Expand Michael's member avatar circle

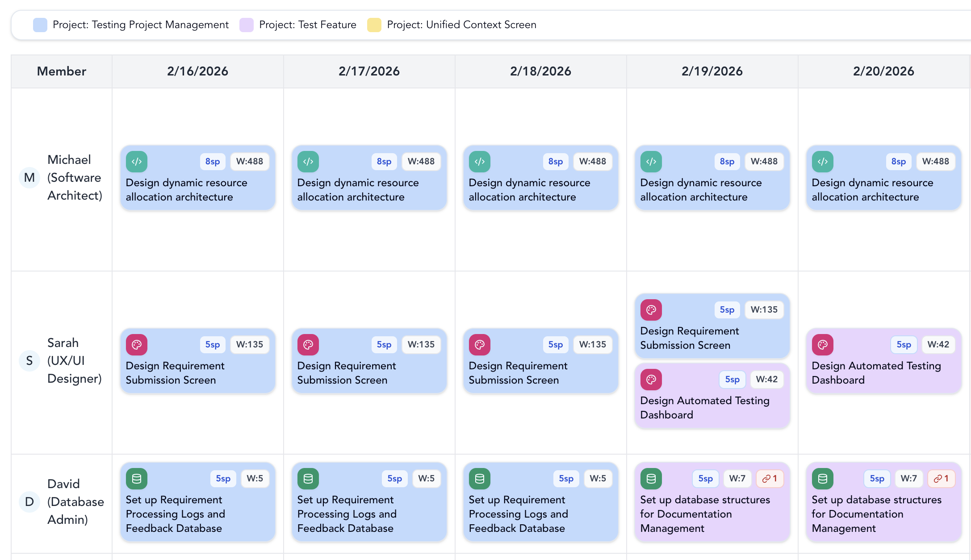(29, 178)
